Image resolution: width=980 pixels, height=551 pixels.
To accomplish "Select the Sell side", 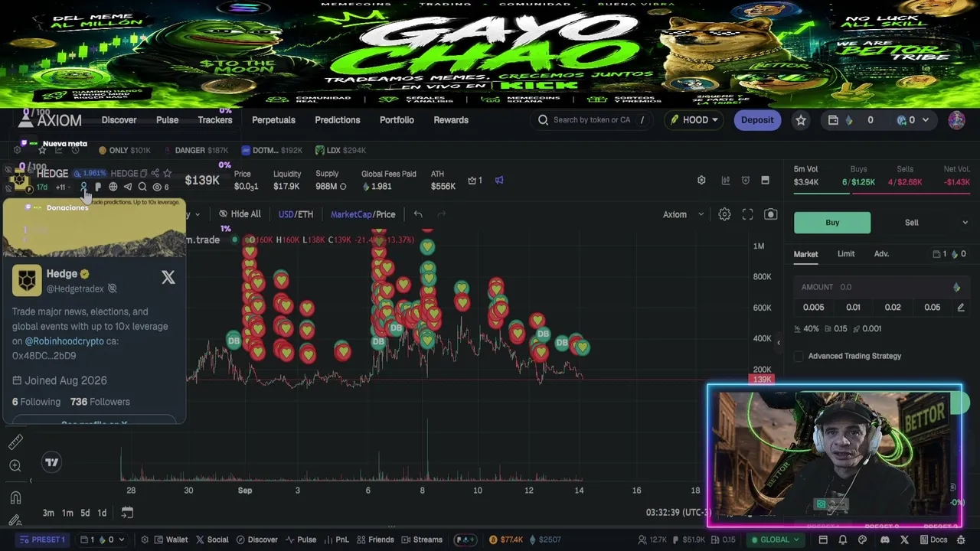I will (x=911, y=223).
